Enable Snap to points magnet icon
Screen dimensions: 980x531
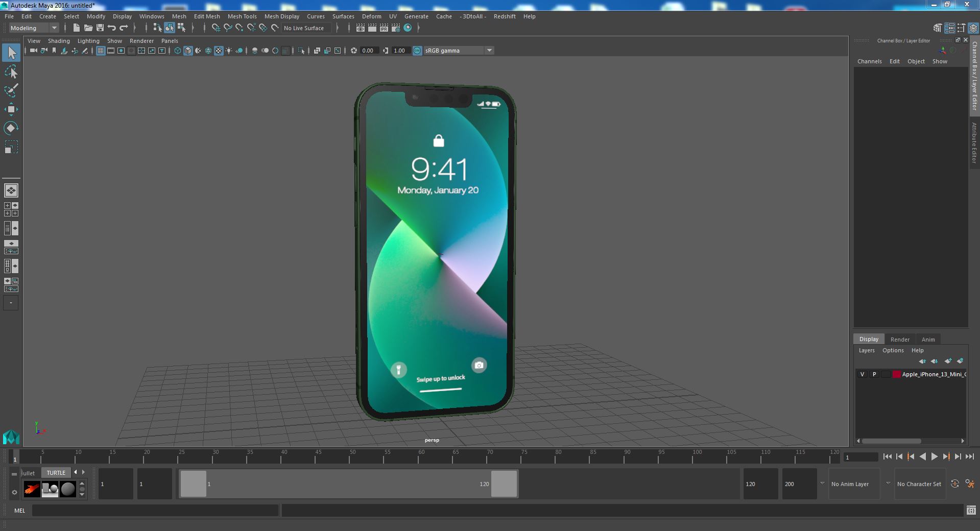[x=240, y=28]
